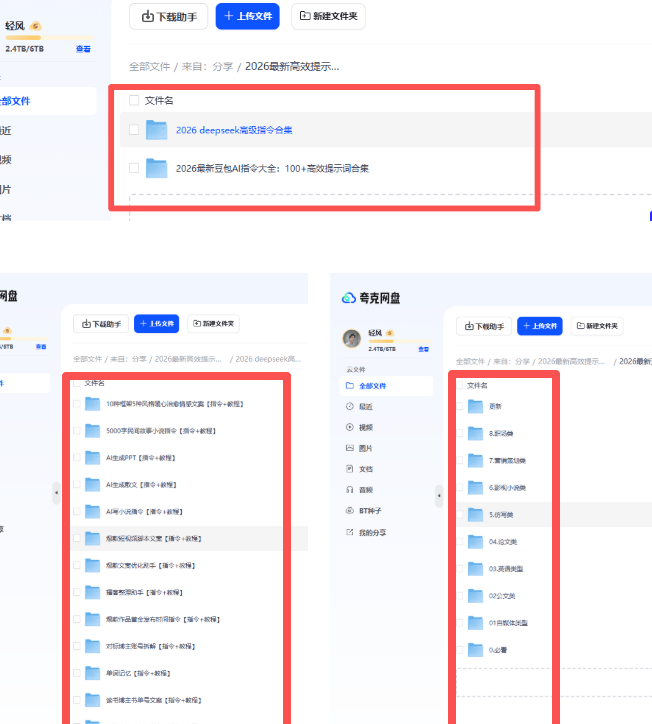The width and height of the screenshot is (652, 724).
Task: Tick the checkbox beside 2026 deepseek高级指令合集
Action: pos(134,130)
